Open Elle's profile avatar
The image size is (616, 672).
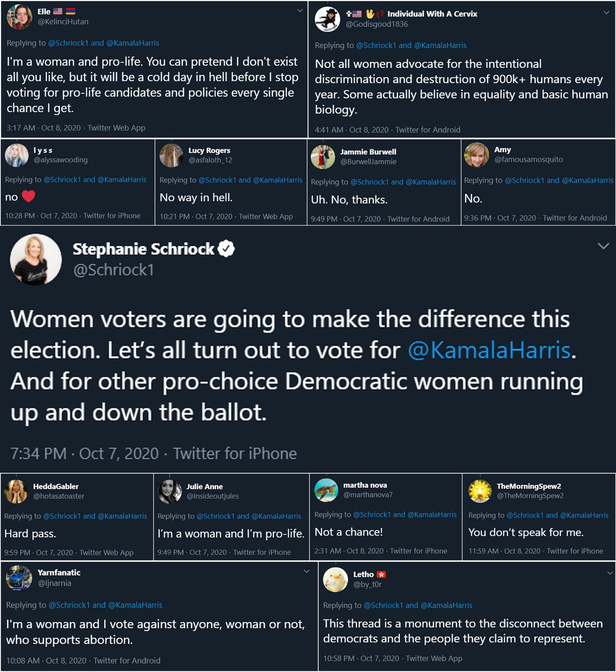[20, 17]
